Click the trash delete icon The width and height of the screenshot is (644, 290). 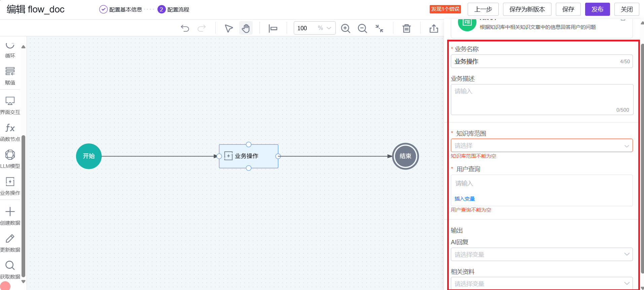tap(406, 28)
